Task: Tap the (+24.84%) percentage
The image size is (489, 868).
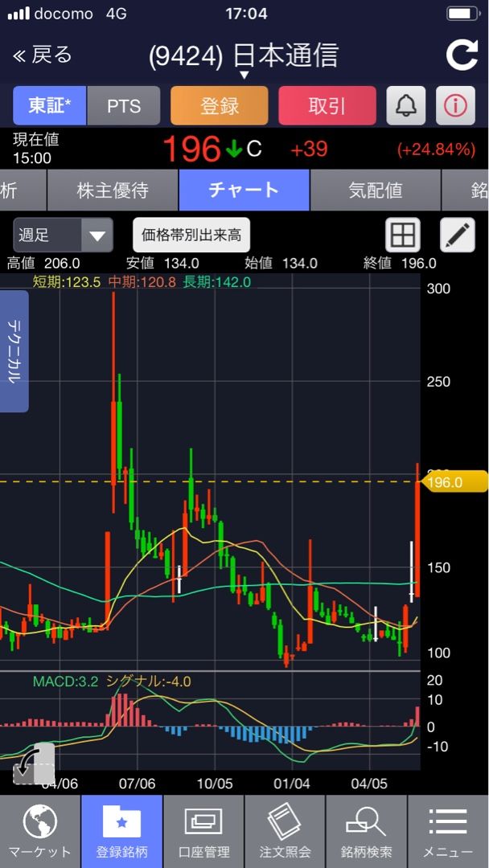Action: point(436,149)
